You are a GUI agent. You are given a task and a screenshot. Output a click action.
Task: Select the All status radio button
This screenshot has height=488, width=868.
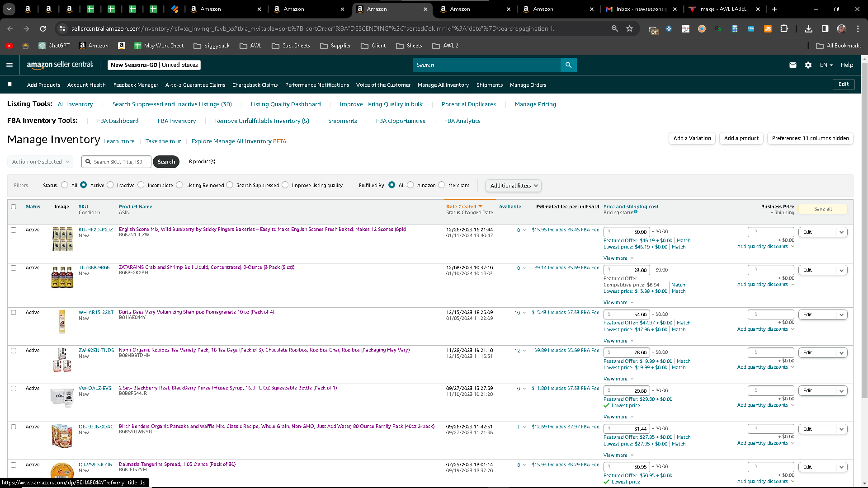(65, 185)
